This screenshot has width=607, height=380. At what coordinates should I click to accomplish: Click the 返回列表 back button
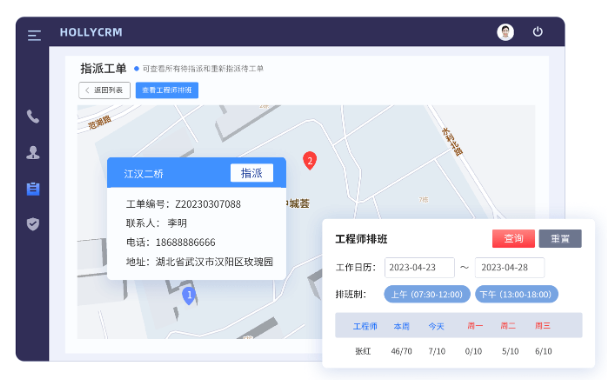click(105, 90)
